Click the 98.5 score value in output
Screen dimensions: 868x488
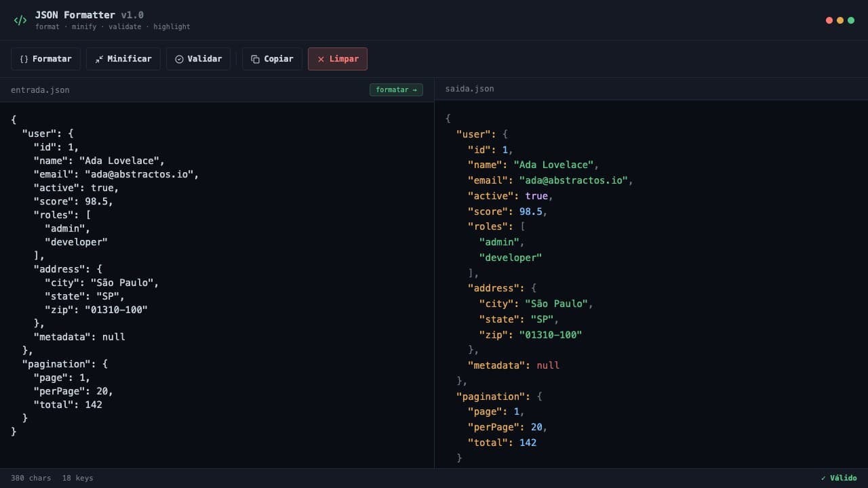(x=531, y=211)
